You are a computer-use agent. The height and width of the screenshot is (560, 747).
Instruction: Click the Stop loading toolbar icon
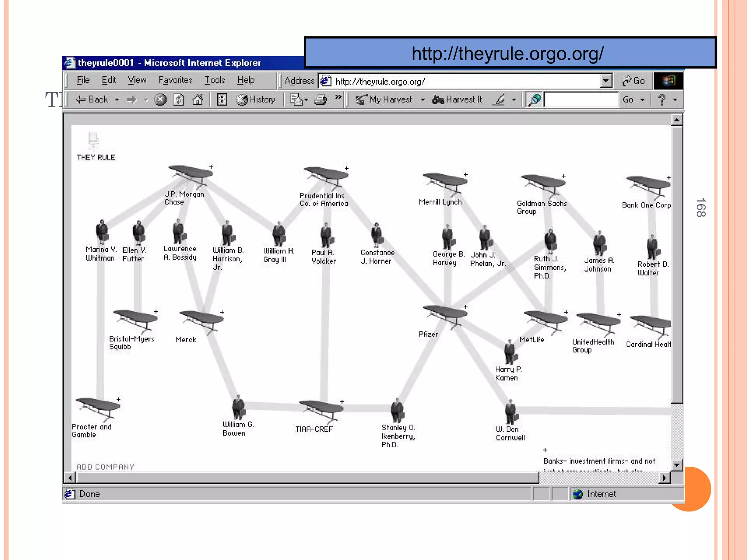[x=160, y=100]
